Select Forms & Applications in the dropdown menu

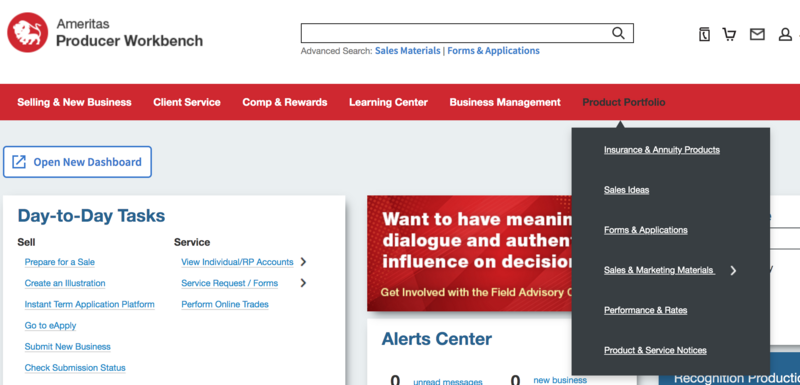pyautogui.click(x=646, y=230)
